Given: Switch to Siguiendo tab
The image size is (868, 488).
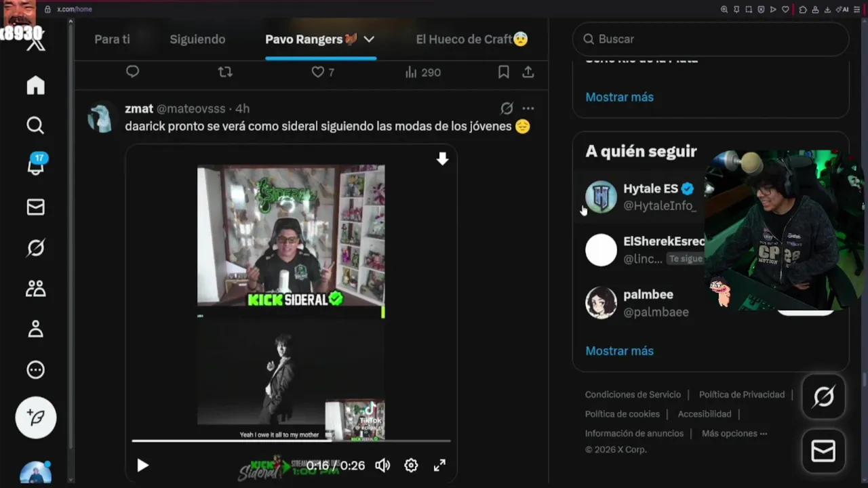Looking at the screenshot, I should [x=197, y=39].
